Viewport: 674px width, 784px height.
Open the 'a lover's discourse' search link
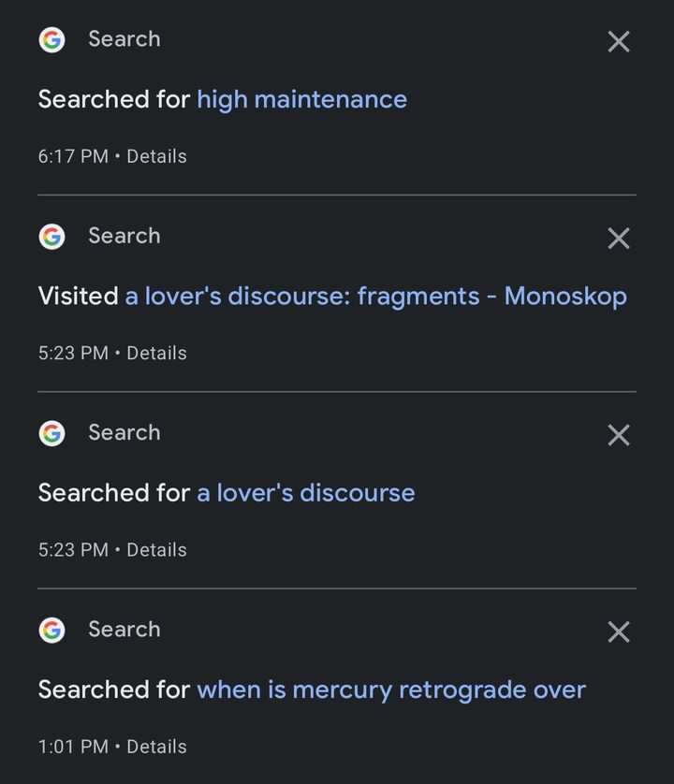pos(306,493)
